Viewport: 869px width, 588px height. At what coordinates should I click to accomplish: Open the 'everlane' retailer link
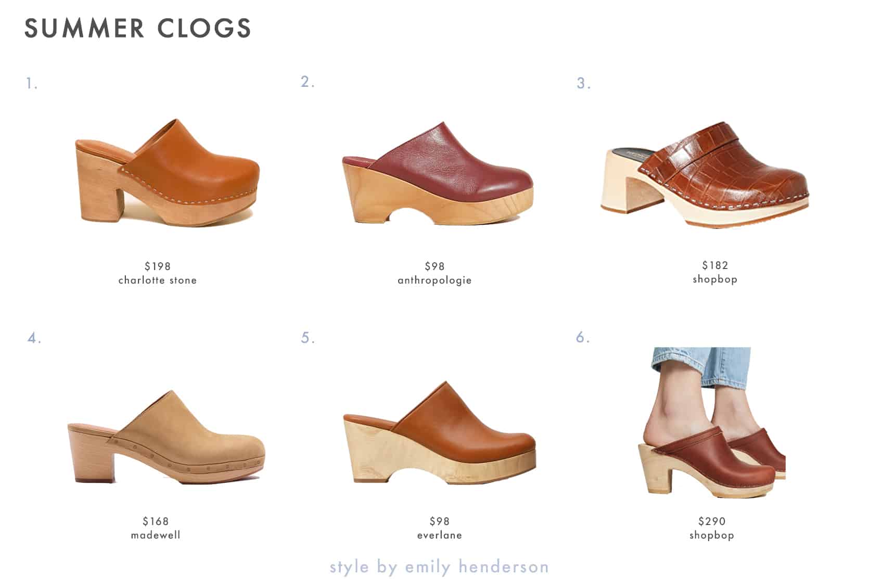(439, 535)
